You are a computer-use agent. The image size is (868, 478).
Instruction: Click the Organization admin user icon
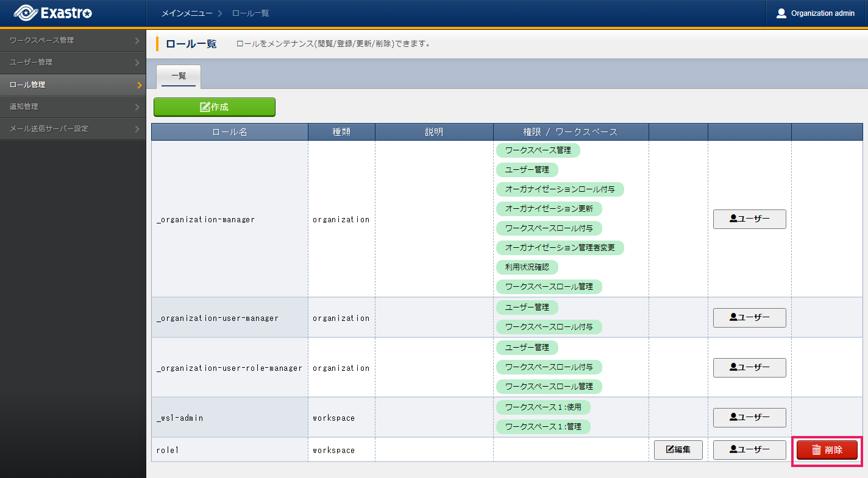781,13
